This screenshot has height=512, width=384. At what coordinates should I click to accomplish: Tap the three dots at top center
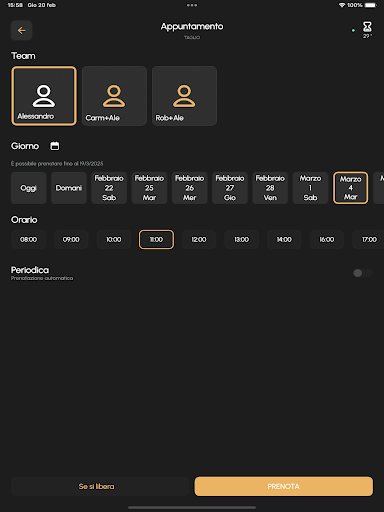[x=192, y=5]
